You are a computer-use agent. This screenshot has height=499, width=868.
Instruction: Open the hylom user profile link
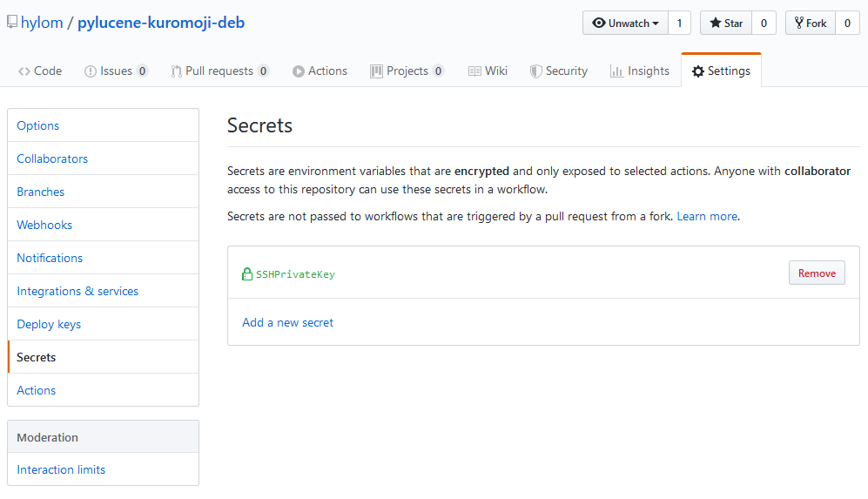point(42,24)
